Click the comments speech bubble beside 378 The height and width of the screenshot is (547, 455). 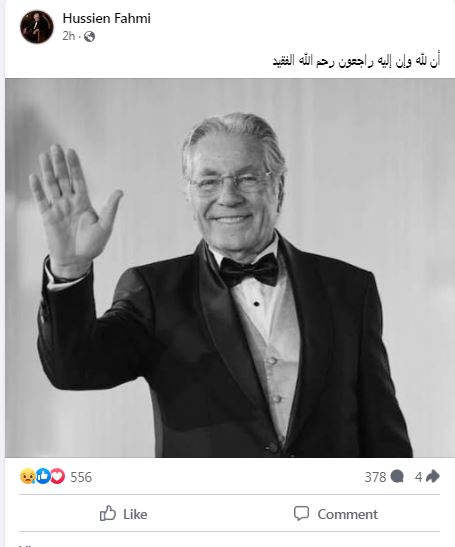[397, 477]
